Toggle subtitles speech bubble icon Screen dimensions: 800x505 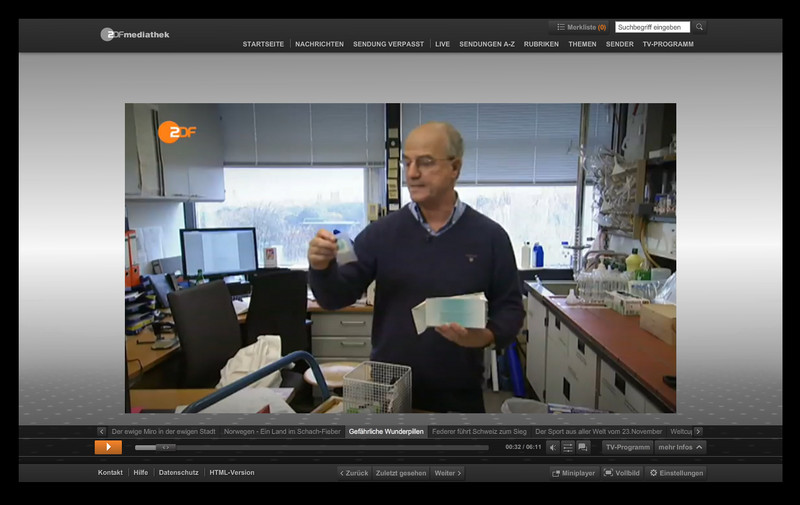point(583,447)
